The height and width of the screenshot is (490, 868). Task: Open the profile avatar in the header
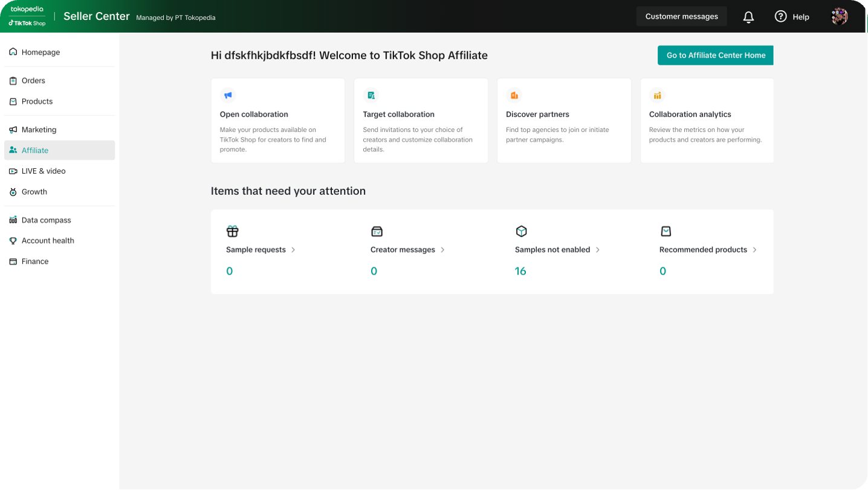(x=839, y=16)
